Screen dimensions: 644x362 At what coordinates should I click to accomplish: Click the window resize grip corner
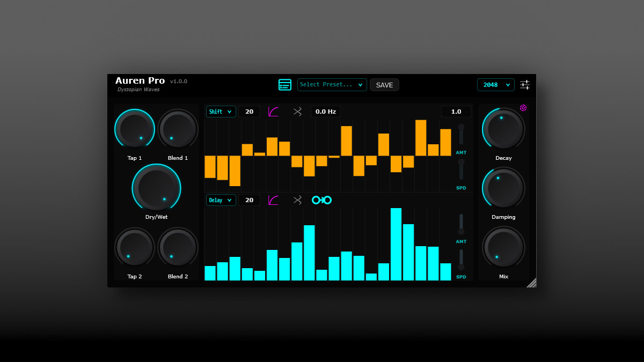tap(531, 283)
